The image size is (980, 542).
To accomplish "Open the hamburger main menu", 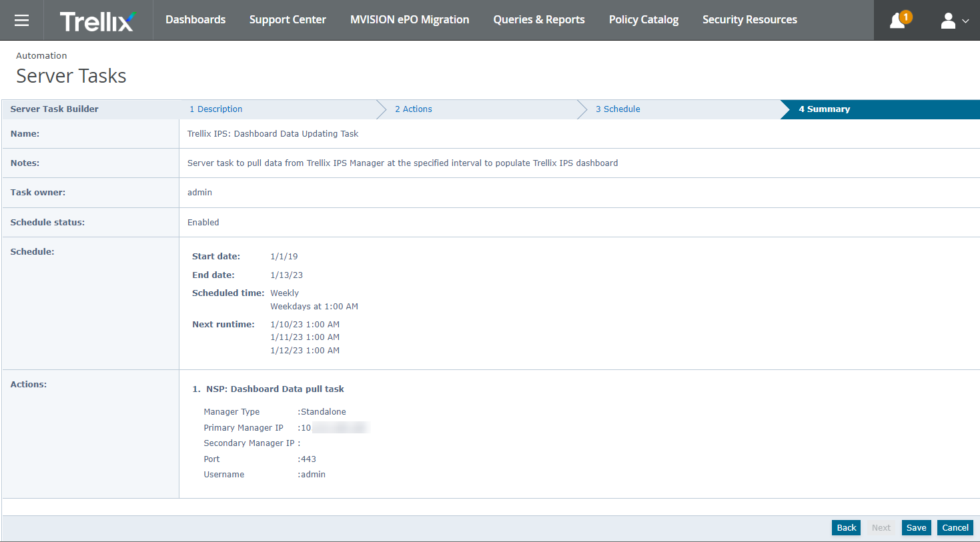I will [x=21, y=20].
